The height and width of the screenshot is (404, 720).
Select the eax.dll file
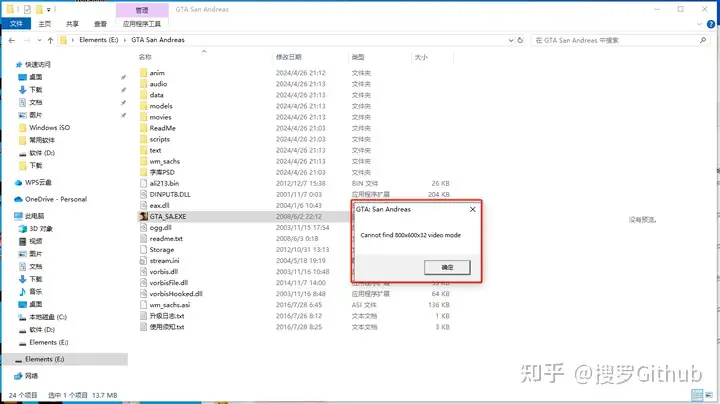[x=159, y=205]
